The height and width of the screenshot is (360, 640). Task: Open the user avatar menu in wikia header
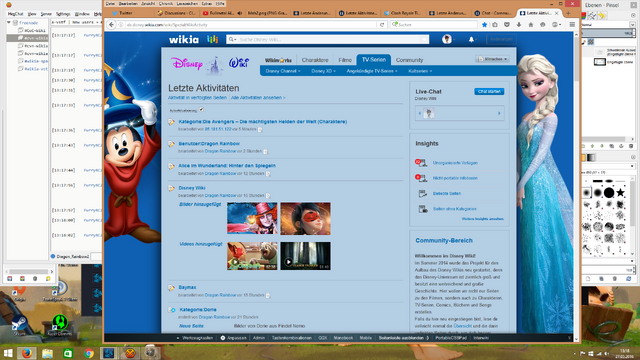447,40
